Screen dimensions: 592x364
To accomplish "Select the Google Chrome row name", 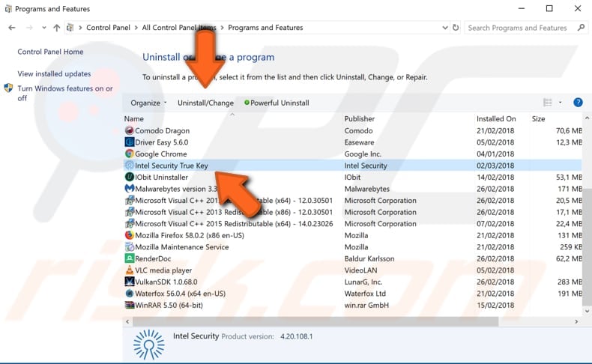I will point(161,154).
